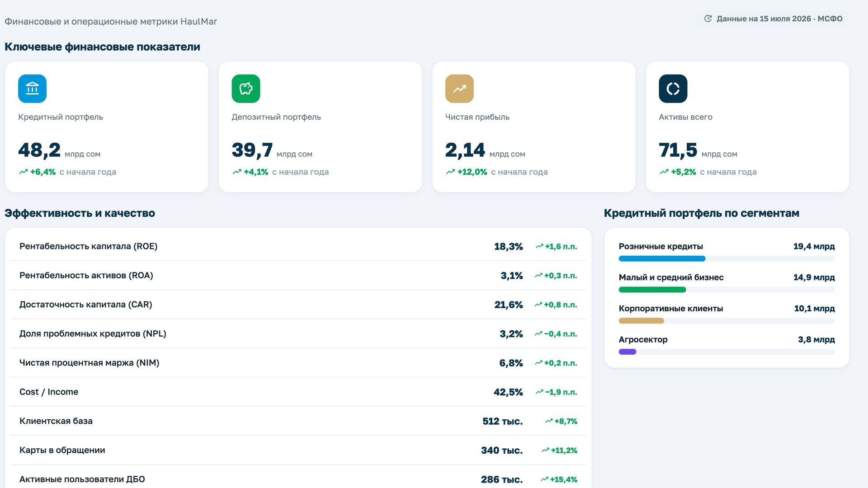The width and height of the screenshot is (868, 488).
Task: Click the trend arrow in Клиентская база row
Action: 548,421
